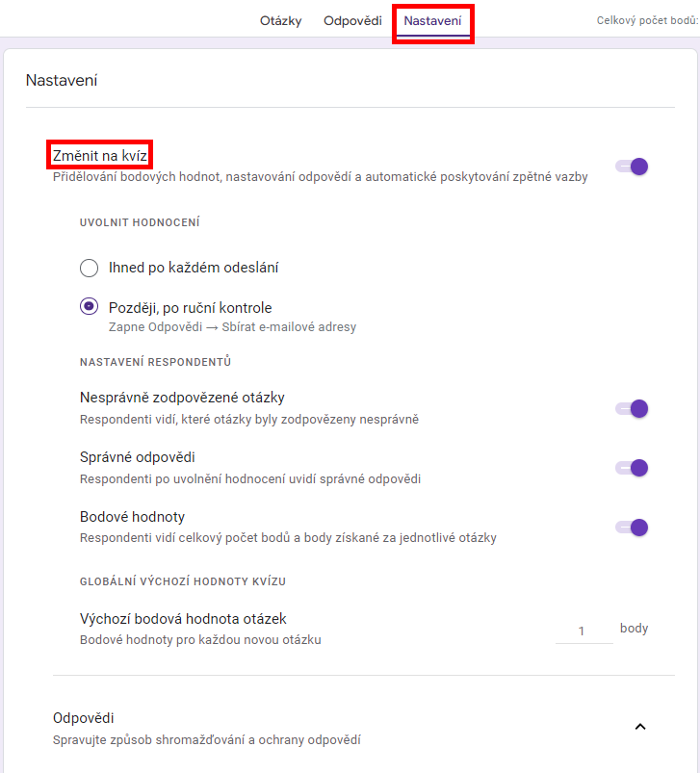This screenshot has width=700, height=773.
Task: Click the Odpovědi section title
Action: tap(84, 718)
